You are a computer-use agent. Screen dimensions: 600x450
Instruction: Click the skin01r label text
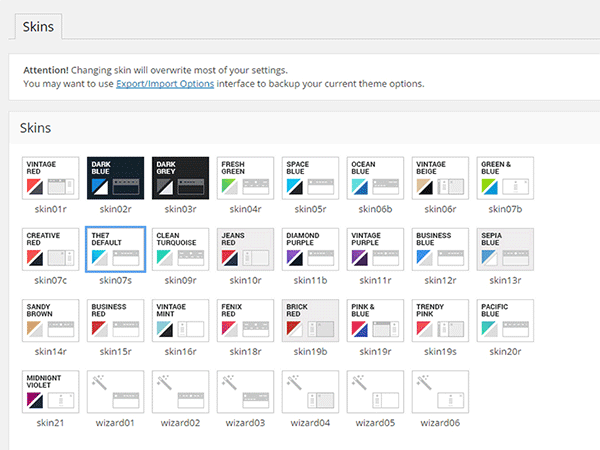(51, 209)
